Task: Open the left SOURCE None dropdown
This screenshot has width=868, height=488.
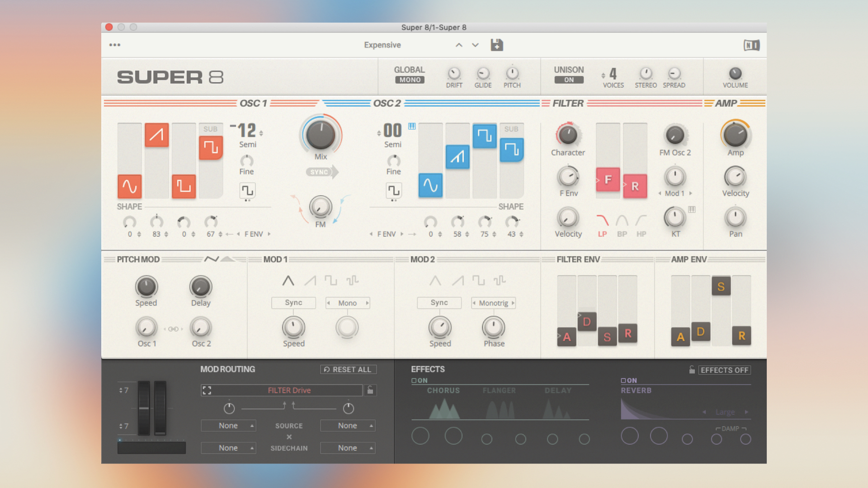Action: pos(228,426)
